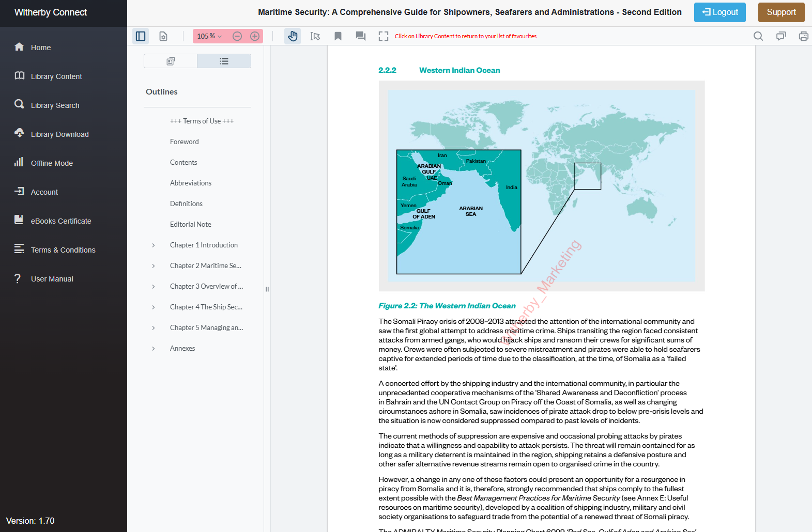812x532 pixels.
Task: Open Chapter 1 Introduction outline text
Action: click(x=204, y=245)
